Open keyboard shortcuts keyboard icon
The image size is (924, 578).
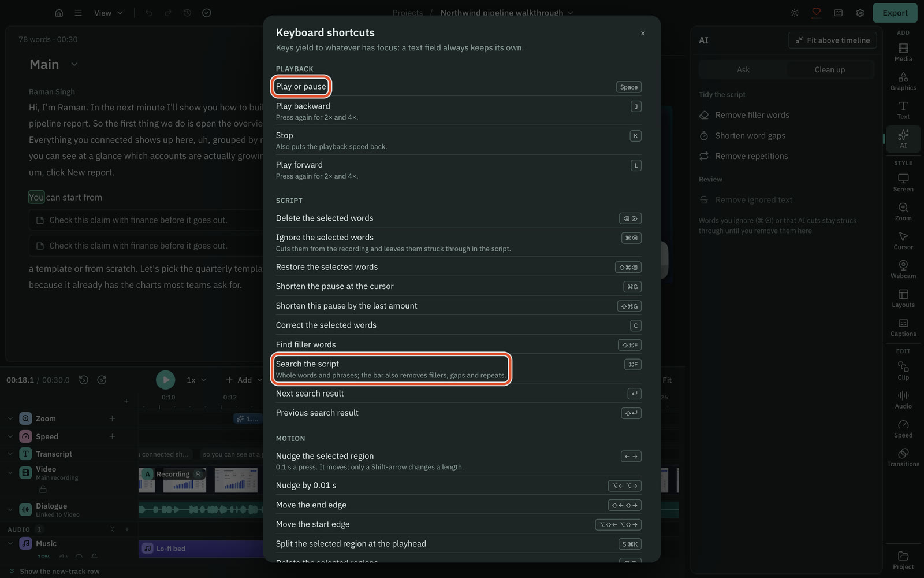pyautogui.click(x=838, y=13)
